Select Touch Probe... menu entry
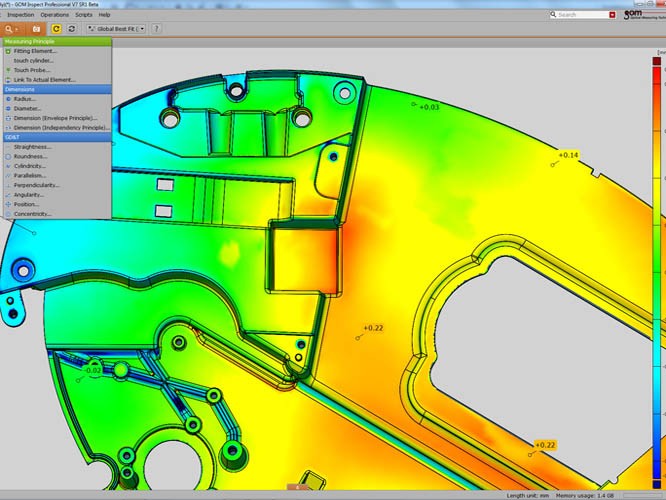Image resolution: width=666 pixels, height=500 pixels. tap(57, 70)
